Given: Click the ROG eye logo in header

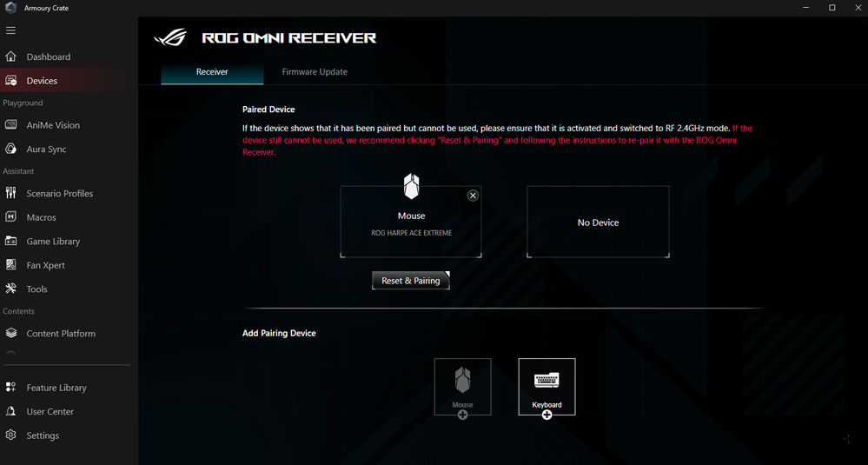Looking at the screenshot, I should click(x=170, y=37).
